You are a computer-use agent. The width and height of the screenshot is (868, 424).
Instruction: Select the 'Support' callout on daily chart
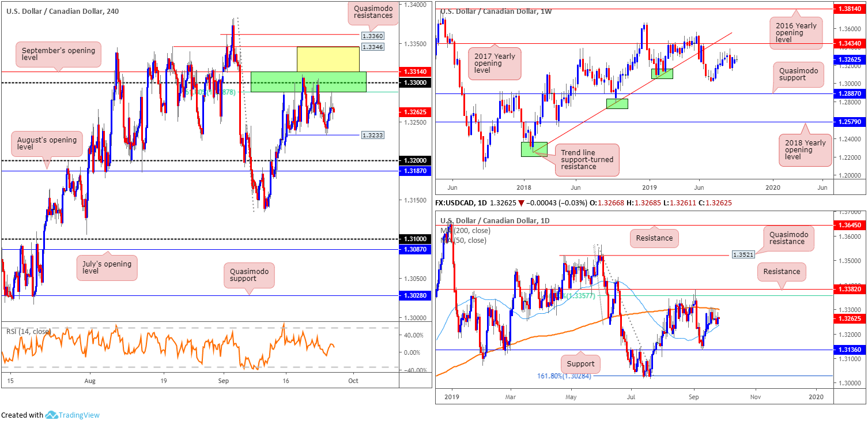tap(580, 364)
